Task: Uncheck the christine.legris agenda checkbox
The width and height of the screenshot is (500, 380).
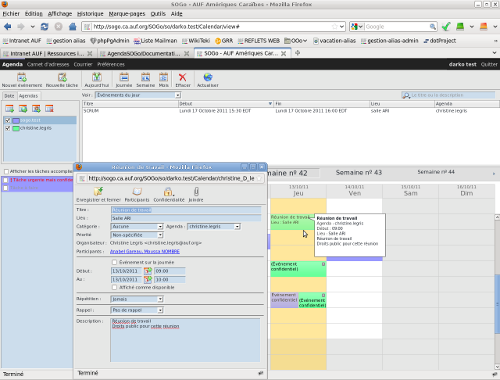Action: (8, 128)
